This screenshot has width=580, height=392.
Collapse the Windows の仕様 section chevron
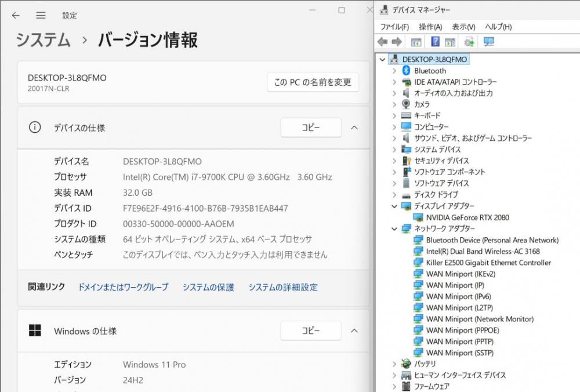pyautogui.click(x=354, y=331)
